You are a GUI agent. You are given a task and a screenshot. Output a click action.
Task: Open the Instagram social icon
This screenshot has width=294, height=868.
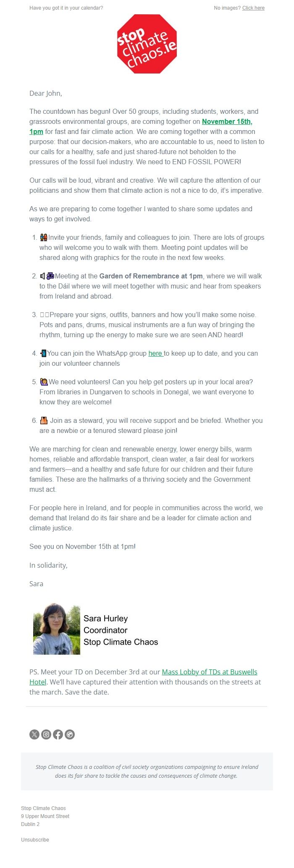coord(46,734)
